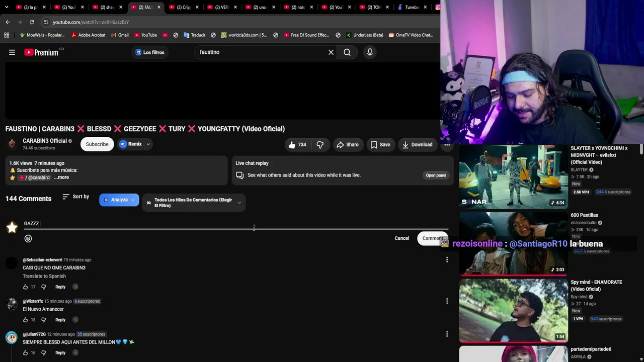Save the video to a playlist
The image size is (644, 362).
380,145
